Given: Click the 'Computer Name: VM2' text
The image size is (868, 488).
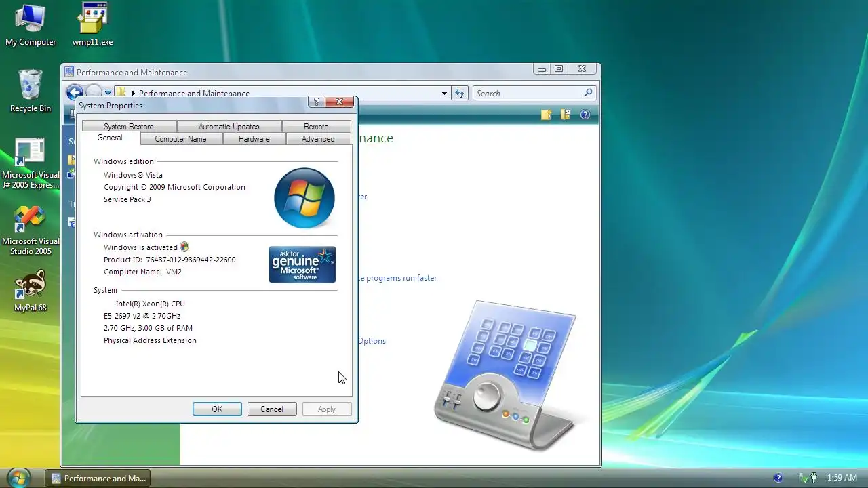Looking at the screenshot, I should click(142, 272).
